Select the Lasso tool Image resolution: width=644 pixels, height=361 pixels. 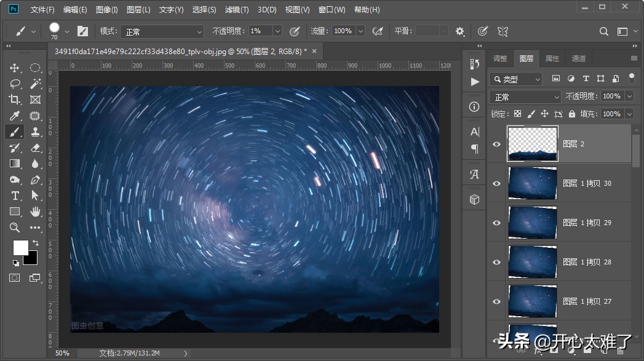(15, 84)
